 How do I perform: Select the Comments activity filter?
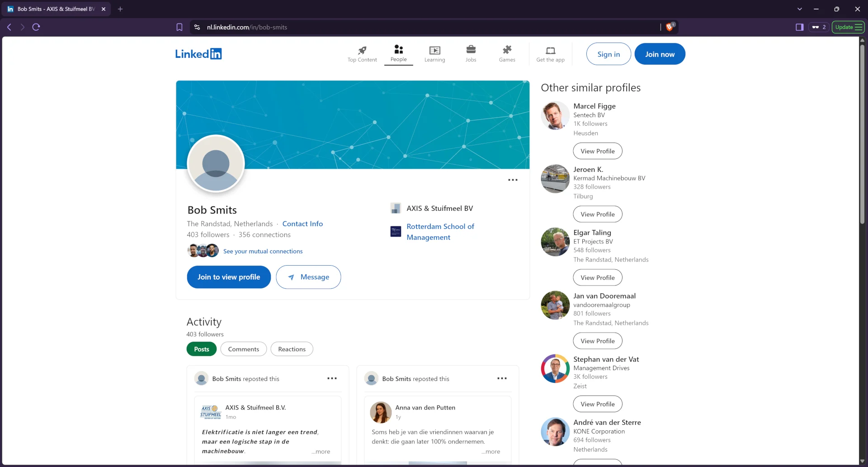tap(243, 349)
